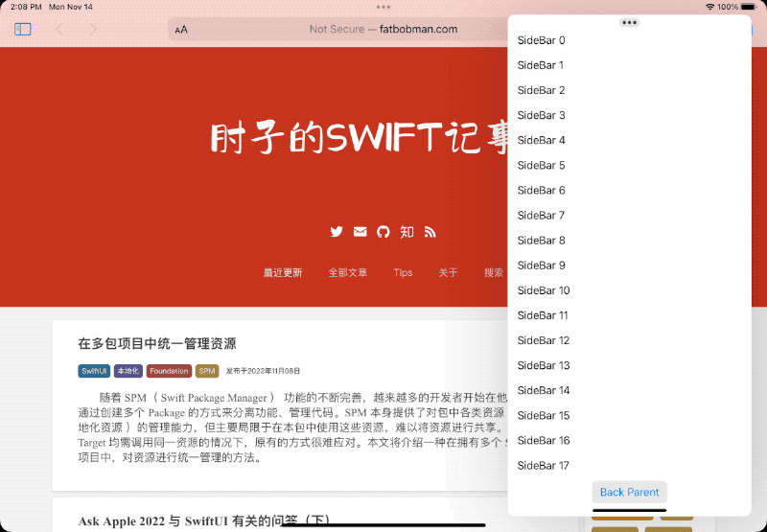Tap the fatbobman.com address bar
The width and height of the screenshot is (767, 532).
tap(383, 30)
